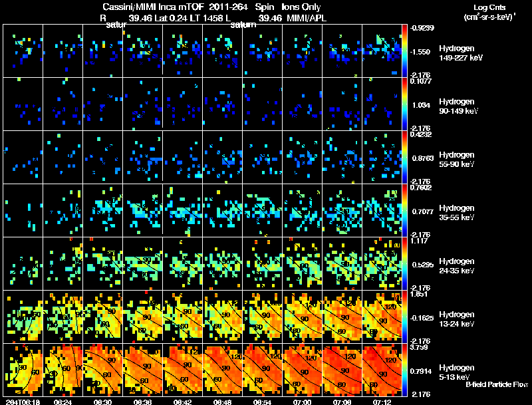The image size is (532, 405).
Task: Click the title 'Cassini/MIMI Inca mTOF'
Action: pos(153,7)
